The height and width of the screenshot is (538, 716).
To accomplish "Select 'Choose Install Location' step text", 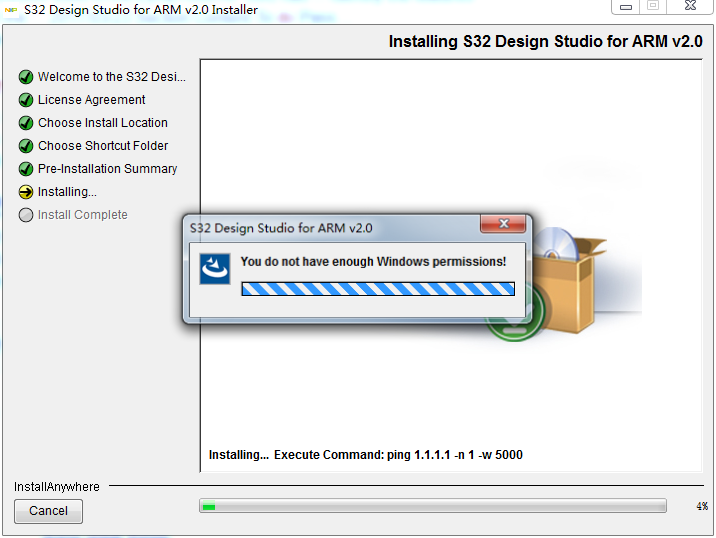I will pyautogui.click(x=103, y=123).
